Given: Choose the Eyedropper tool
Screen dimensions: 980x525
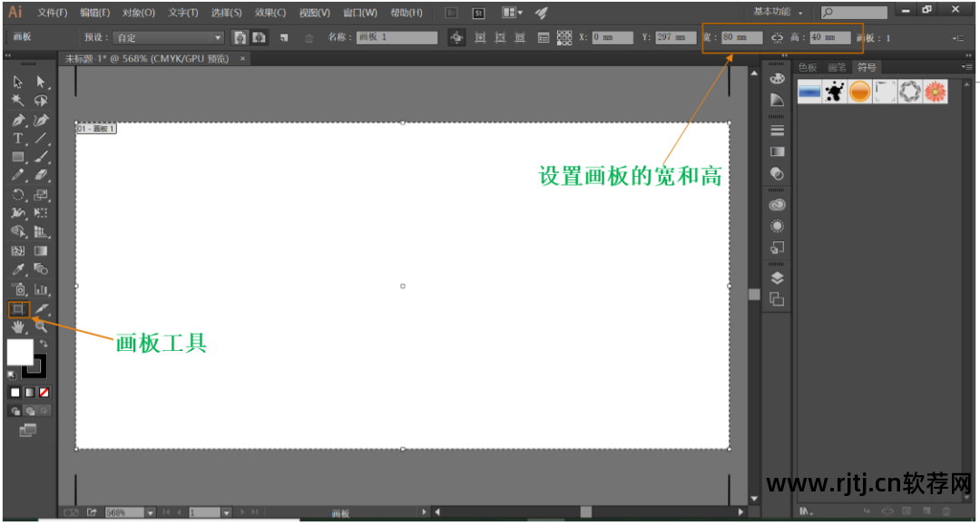Looking at the screenshot, I should (x=17, y=270).
